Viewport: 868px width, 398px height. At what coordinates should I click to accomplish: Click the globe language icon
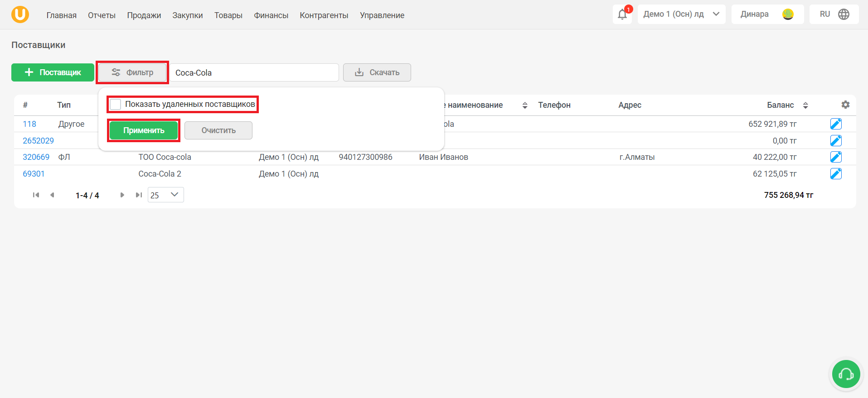pos(844,14)
